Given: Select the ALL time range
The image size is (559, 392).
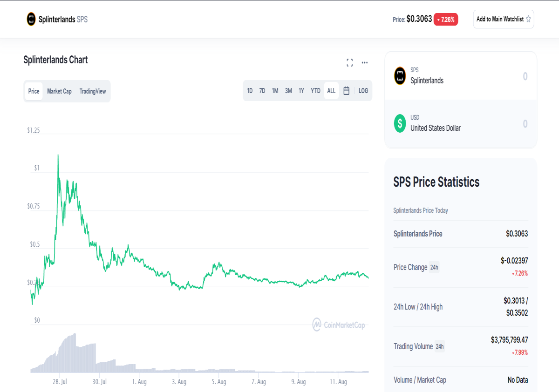Looking at the screenshot, I should pyautogui.click(x=331, y=91).
